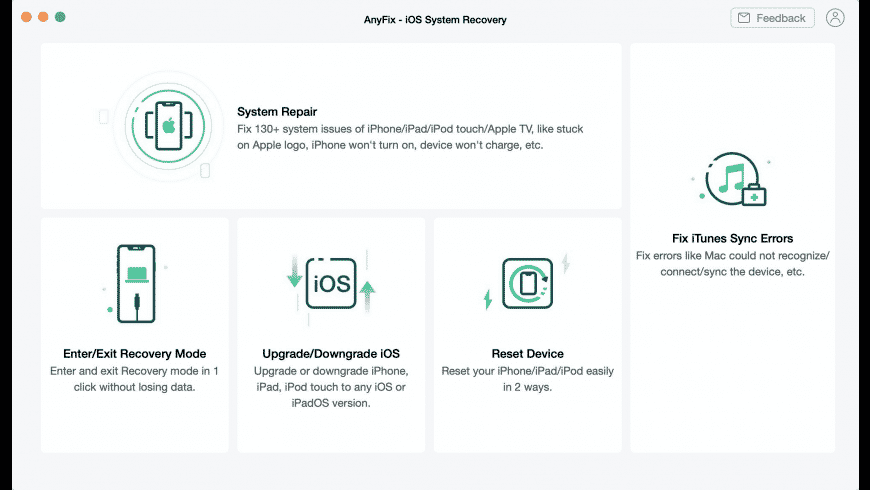Click 'Reset your iPhone/iPad/iPod easily' text
The height and width of the screenshot is (490, 870).
click(x=528, y=371)
